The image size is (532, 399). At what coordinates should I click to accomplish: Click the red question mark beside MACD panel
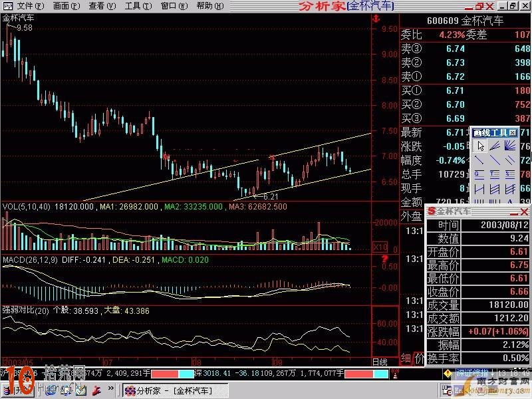click(385, 259)
